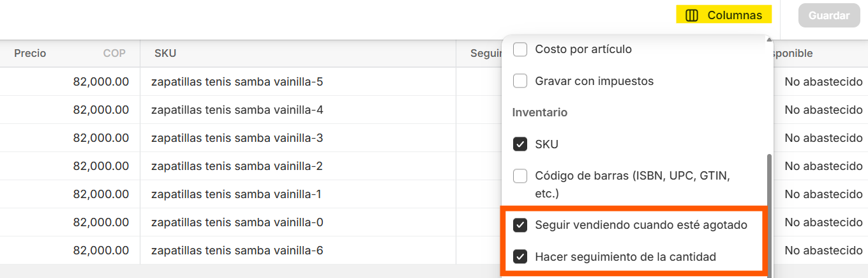Open the Columnas column picker
Screen dimensions: 868x278
tap(724, 15)
